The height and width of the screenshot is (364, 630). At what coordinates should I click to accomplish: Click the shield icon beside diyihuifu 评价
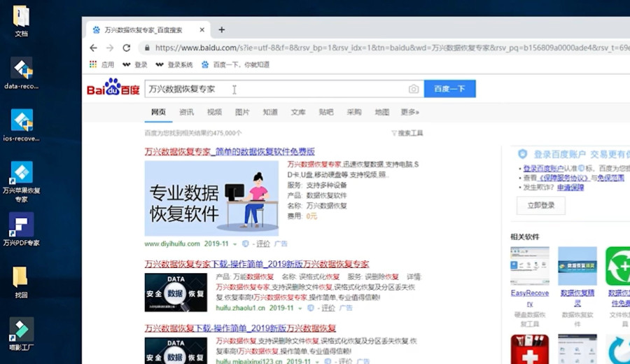click(x=246, y=244)
